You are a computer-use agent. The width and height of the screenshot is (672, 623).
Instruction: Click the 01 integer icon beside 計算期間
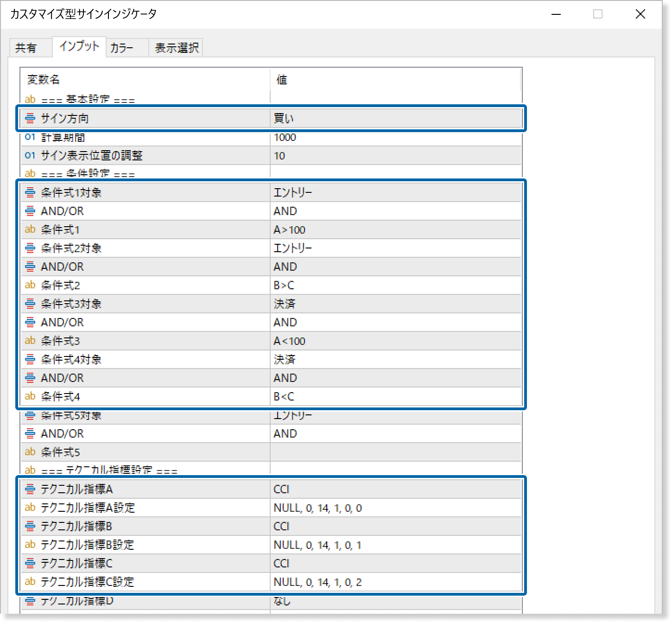tap(30, 137)
